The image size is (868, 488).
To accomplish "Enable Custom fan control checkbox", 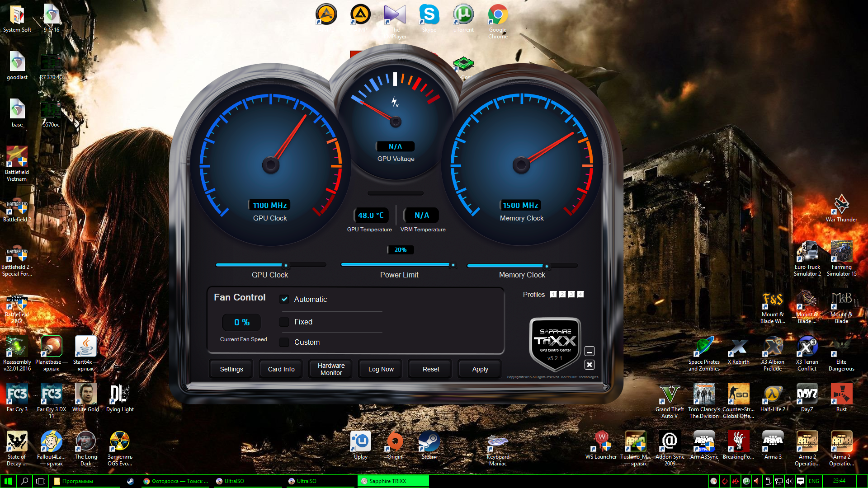I will [284, 342].
